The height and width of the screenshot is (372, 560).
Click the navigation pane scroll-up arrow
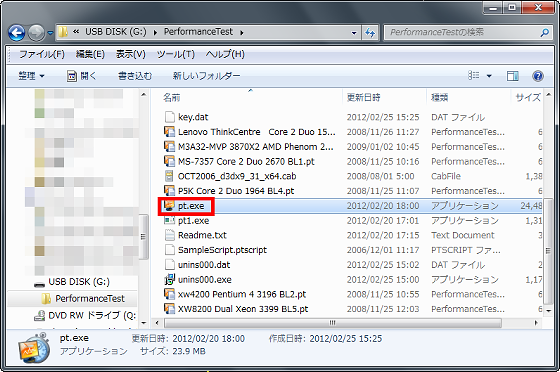coord(144,95)
